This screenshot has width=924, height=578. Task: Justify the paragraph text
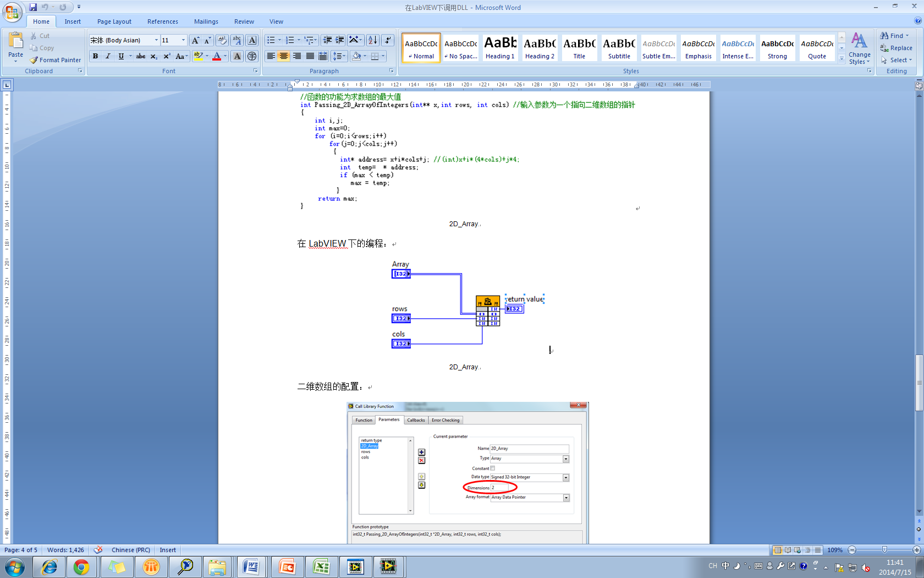[310, 56]
